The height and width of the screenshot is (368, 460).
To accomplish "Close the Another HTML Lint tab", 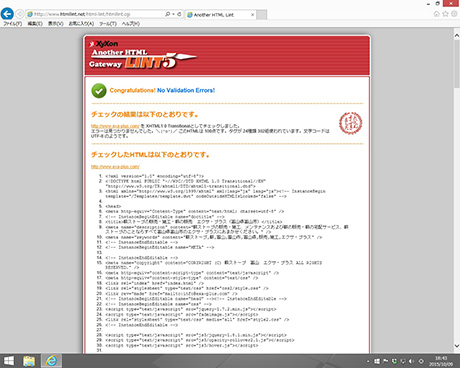I will click(252, 15).
